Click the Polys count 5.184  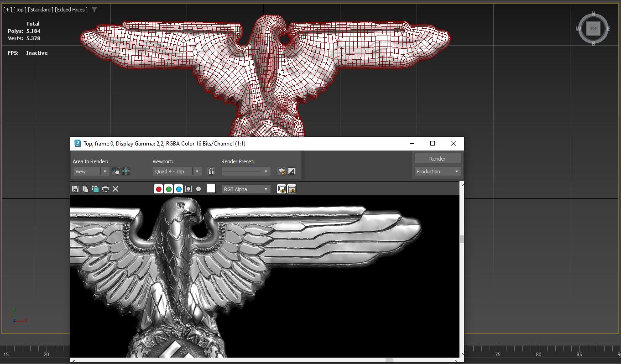[x=33, y=31]
